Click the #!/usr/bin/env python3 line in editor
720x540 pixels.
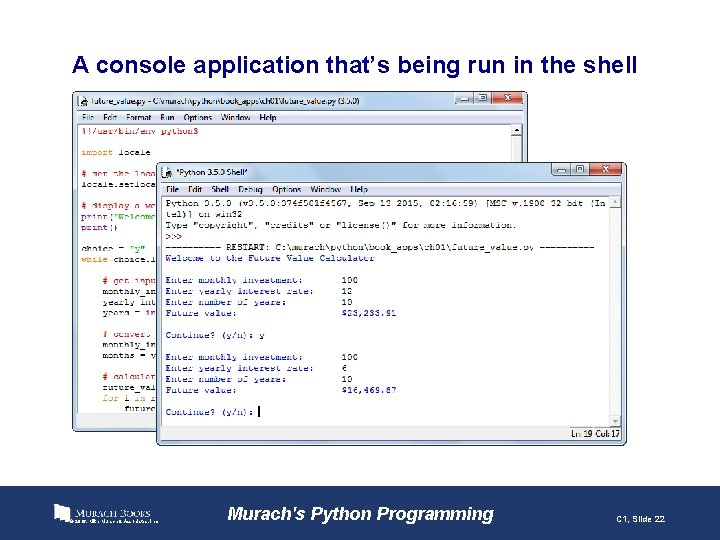(x=140, y=131)
